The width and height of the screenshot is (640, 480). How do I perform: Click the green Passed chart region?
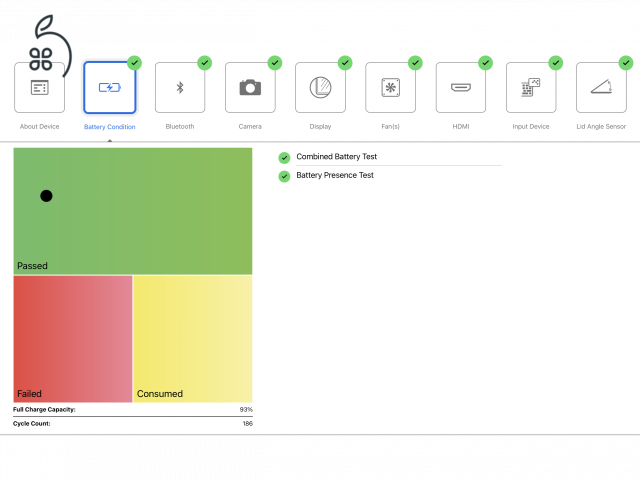(133, 211)
